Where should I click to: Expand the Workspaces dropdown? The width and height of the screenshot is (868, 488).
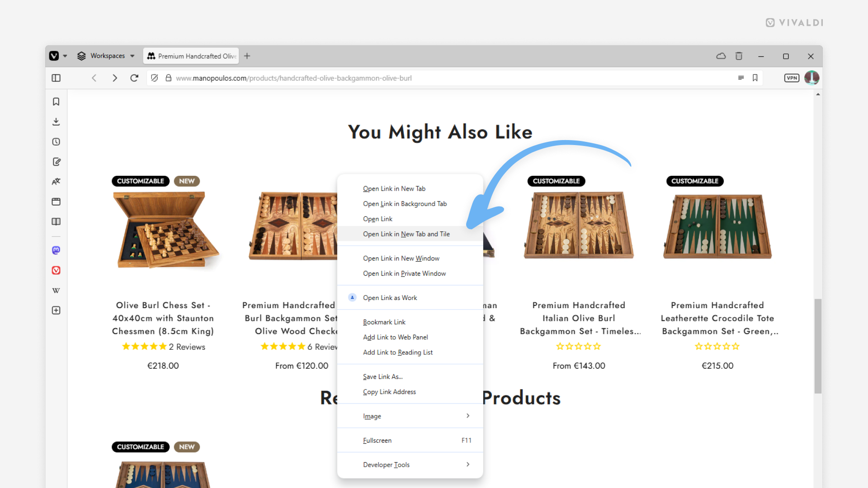[x=106, y=56]
